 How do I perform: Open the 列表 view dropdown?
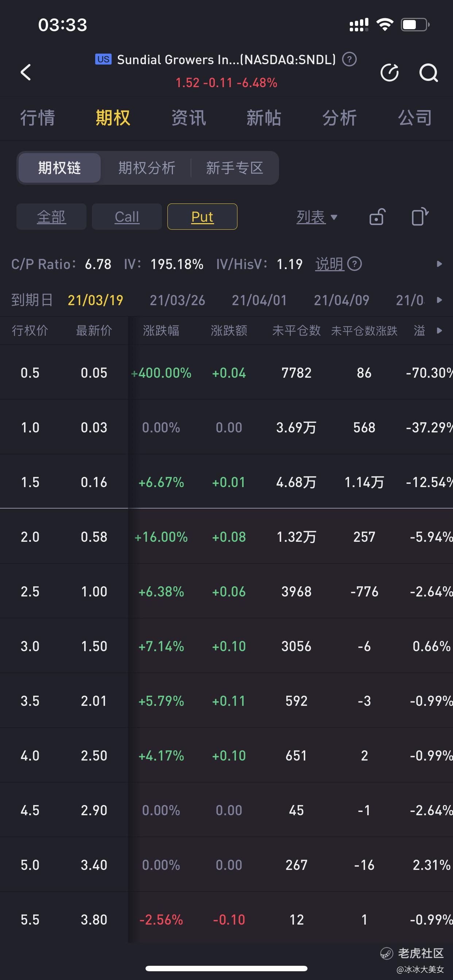[x=317, y=217]
